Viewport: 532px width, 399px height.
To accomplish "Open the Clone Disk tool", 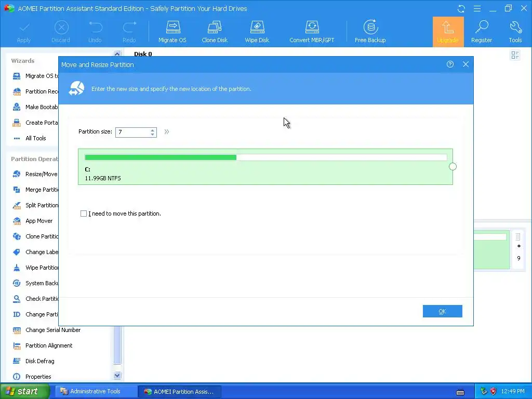I will [x=215, y=32].
